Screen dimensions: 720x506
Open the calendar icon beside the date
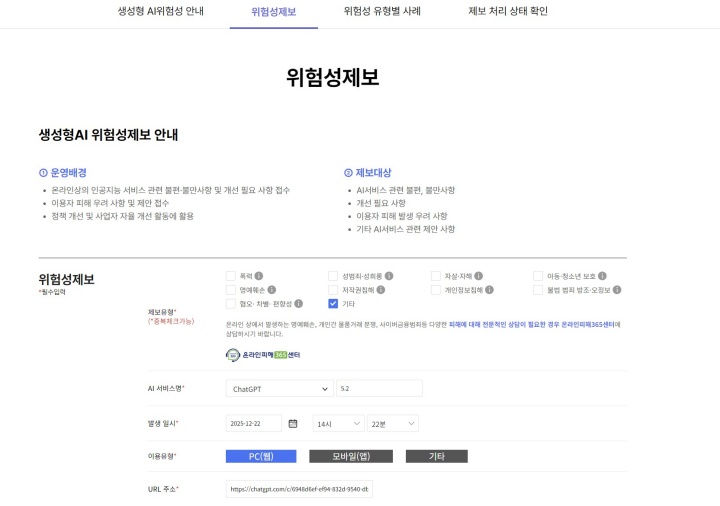click(293, 423)
